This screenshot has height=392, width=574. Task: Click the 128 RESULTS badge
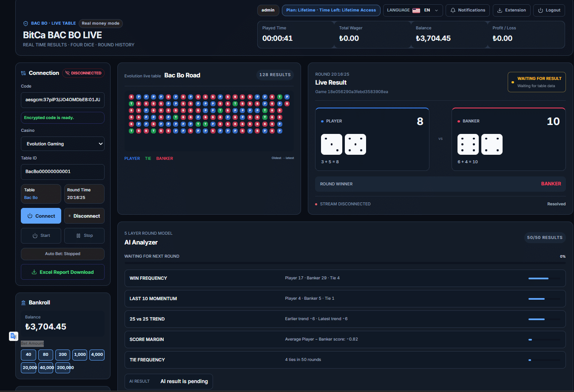275,75
